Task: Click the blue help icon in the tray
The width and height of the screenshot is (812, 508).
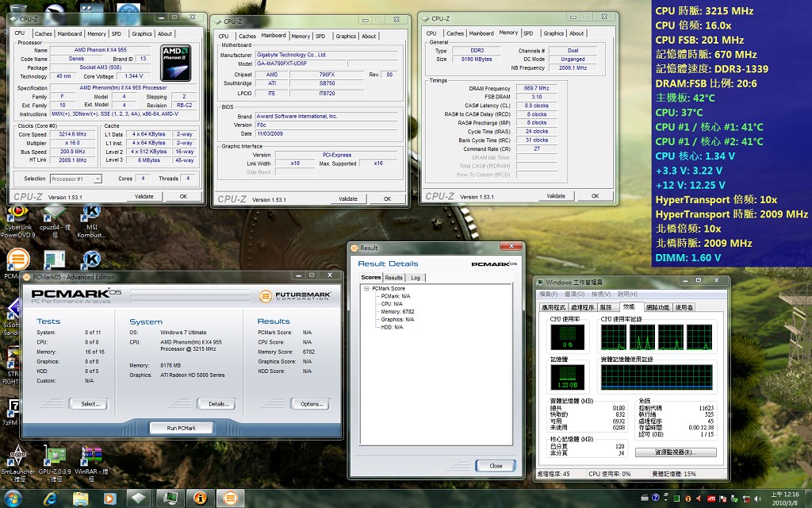Action: pos(655,498)
